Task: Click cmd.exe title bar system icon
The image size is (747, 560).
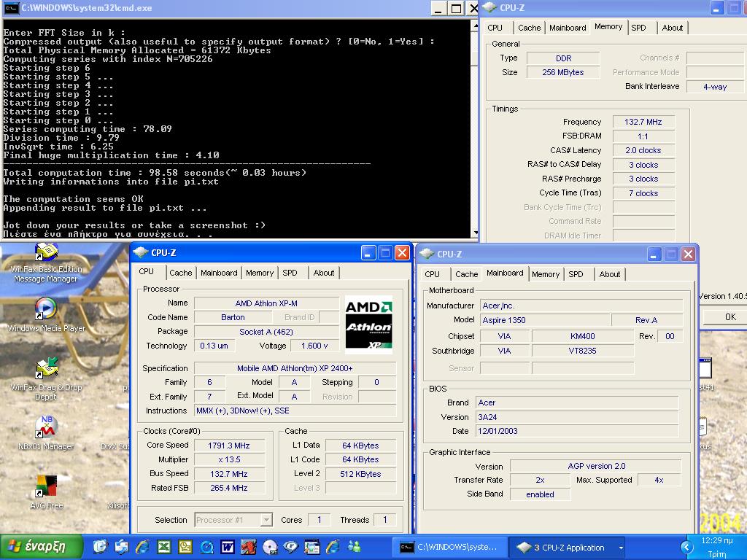Action: (x=10, y=7)
